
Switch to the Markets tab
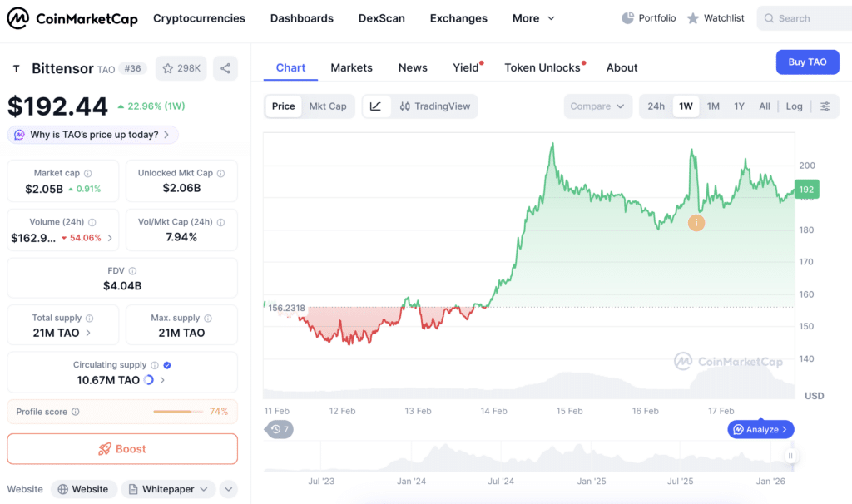(352, 68)
